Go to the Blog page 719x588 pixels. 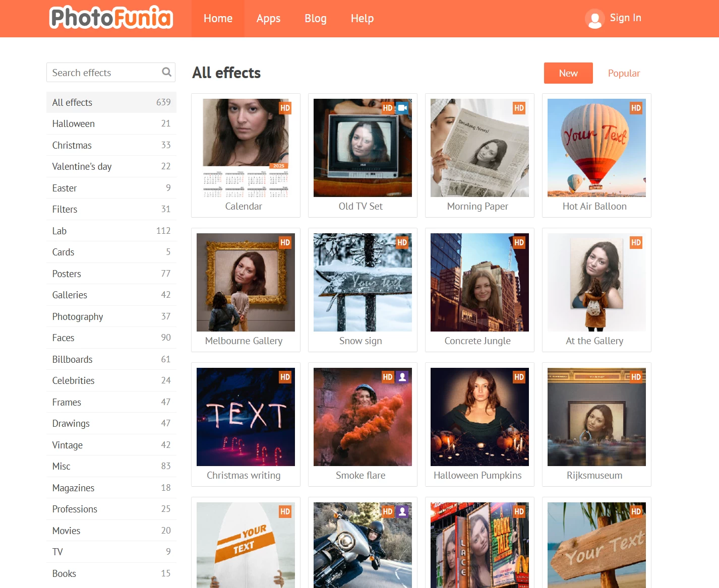[x=315, y=19]
